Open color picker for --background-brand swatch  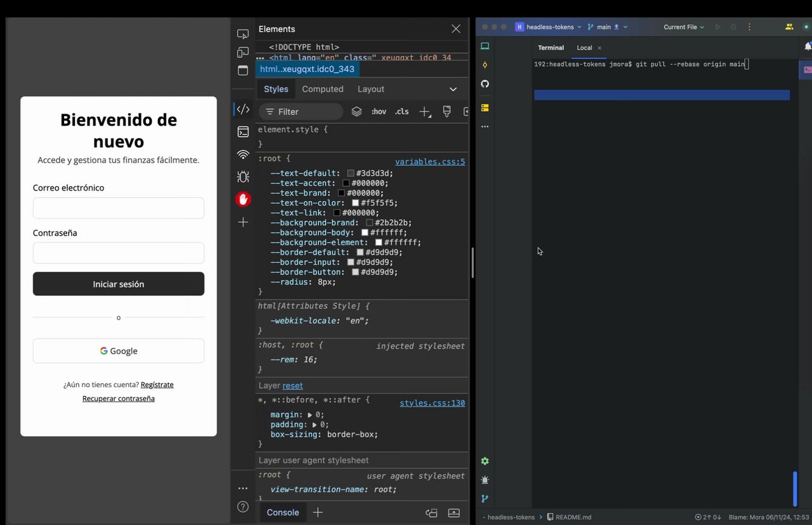coord(369,223)
